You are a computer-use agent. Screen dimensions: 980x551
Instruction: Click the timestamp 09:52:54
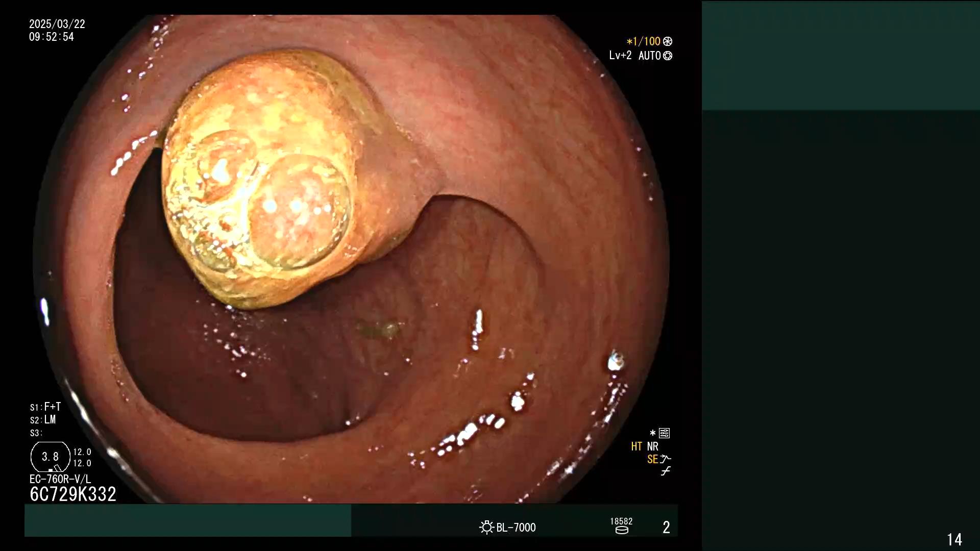52,37
